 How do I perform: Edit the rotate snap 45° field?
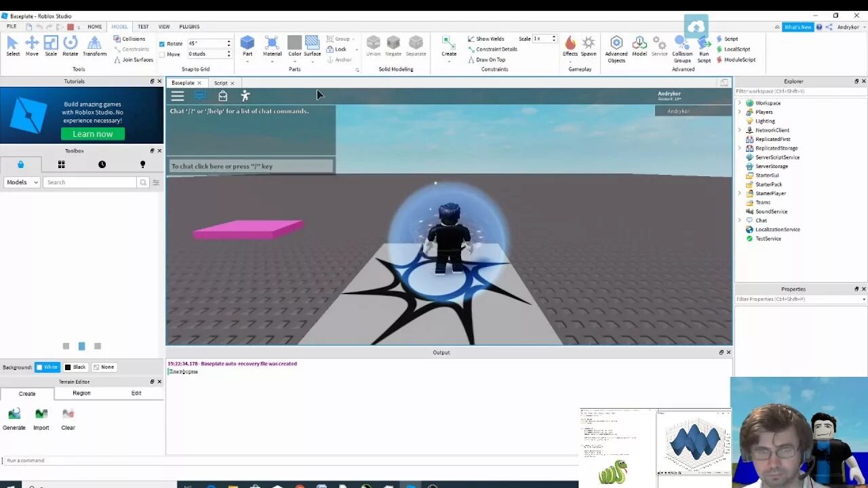coord(205,43)
